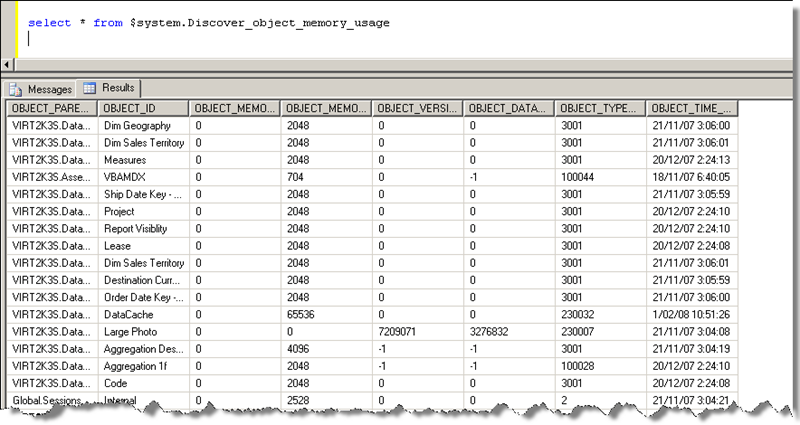The height and width of the screenshot is (425, 800).
Task: Click $system.Discover_object_memory_usage in the query
Action: click(x=260, y=23)
